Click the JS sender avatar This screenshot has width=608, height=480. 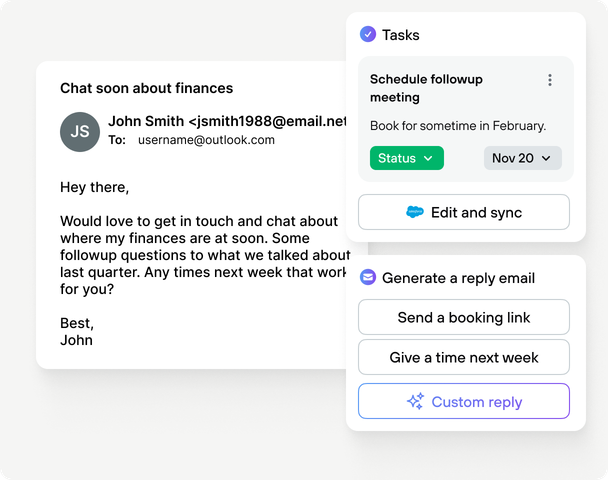[80, 131]
